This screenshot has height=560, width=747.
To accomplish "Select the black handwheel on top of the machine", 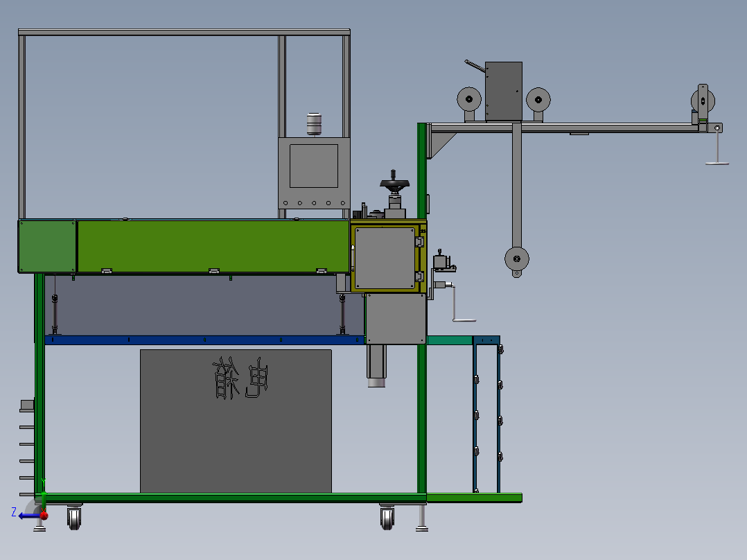I will click(x=394, y=183).
